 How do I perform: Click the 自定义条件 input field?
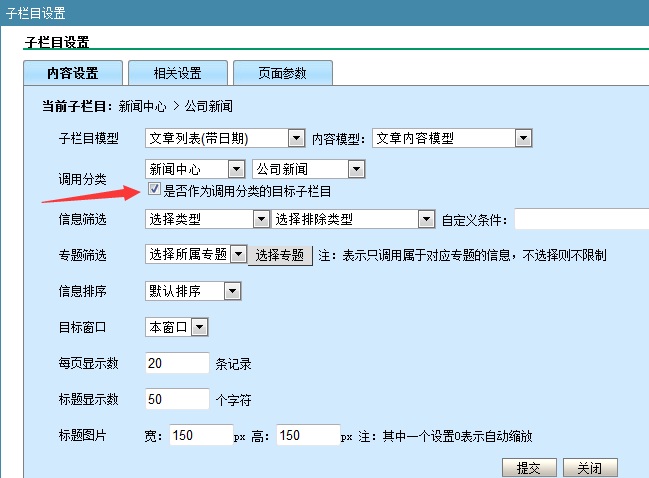(580, 220)
